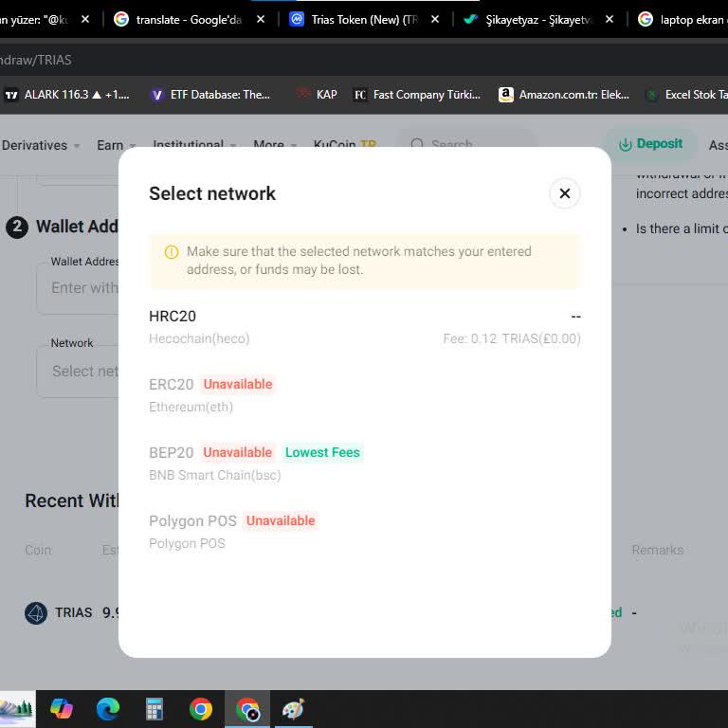728x728 pixels.
Task: Click the Polygon POS network option
Action: pyautogui.click(x=364, y=532)
